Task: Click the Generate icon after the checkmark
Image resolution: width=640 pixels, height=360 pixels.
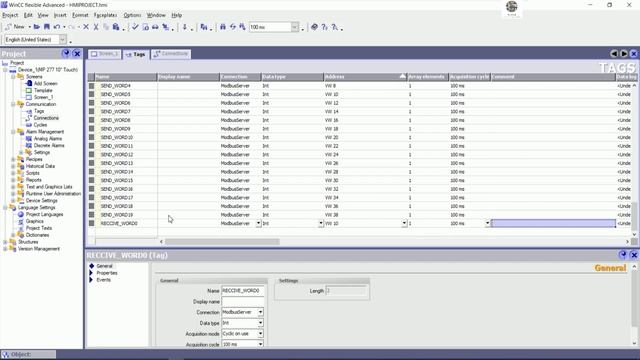Action: [145, 27]
